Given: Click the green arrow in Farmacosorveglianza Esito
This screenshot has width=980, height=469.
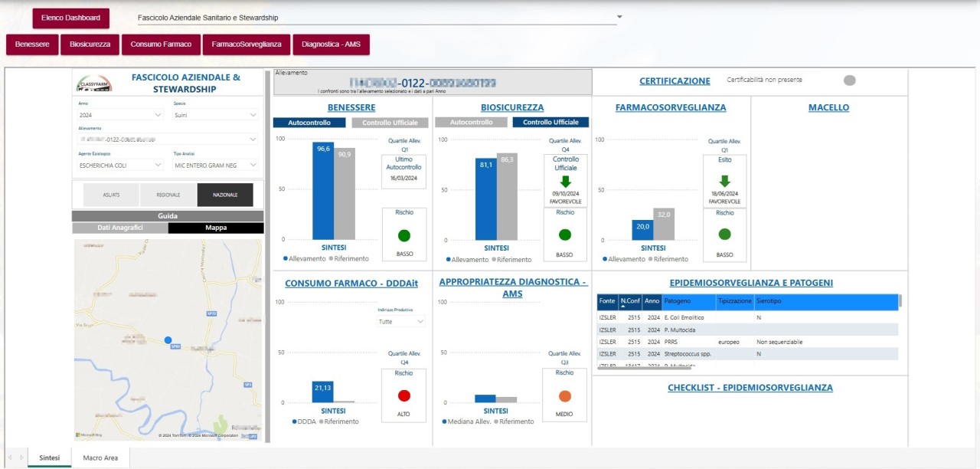Looking at the screenshot, I should click(x=724, y=182).
